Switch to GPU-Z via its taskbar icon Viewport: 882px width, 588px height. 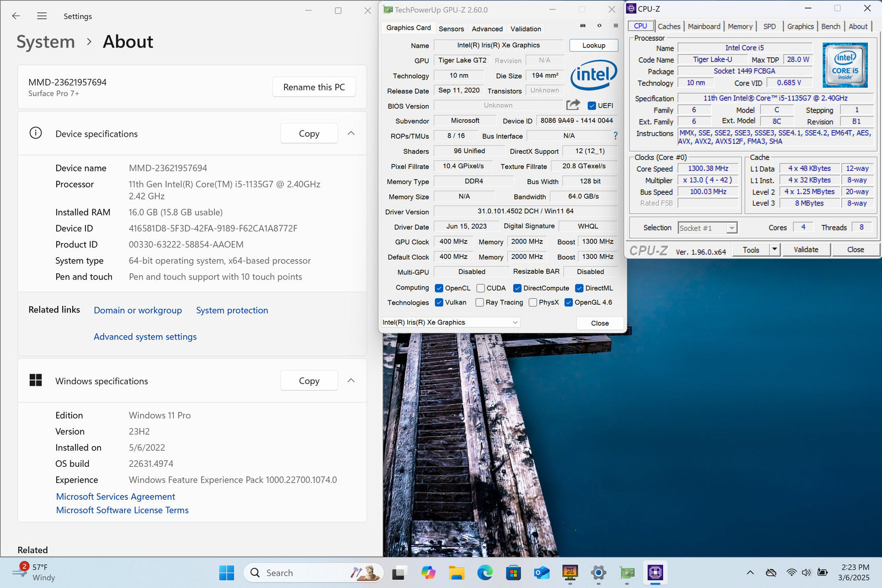point(627,573)
